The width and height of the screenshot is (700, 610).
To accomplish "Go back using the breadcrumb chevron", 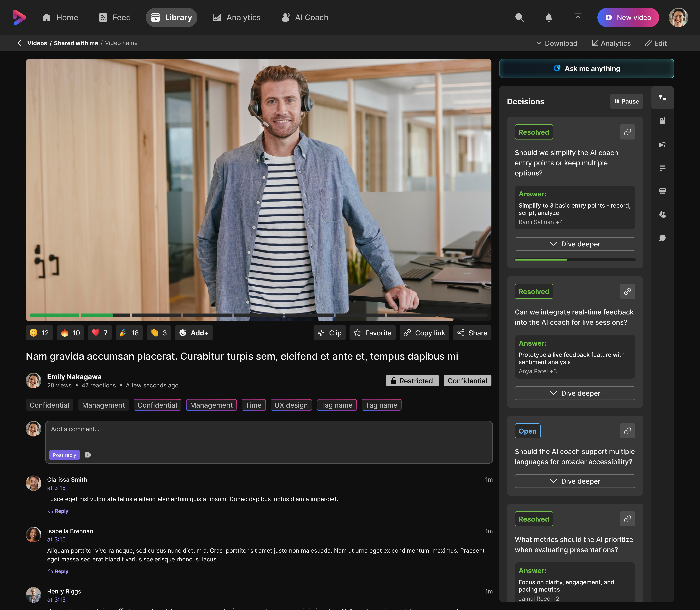I will [19, 43].
